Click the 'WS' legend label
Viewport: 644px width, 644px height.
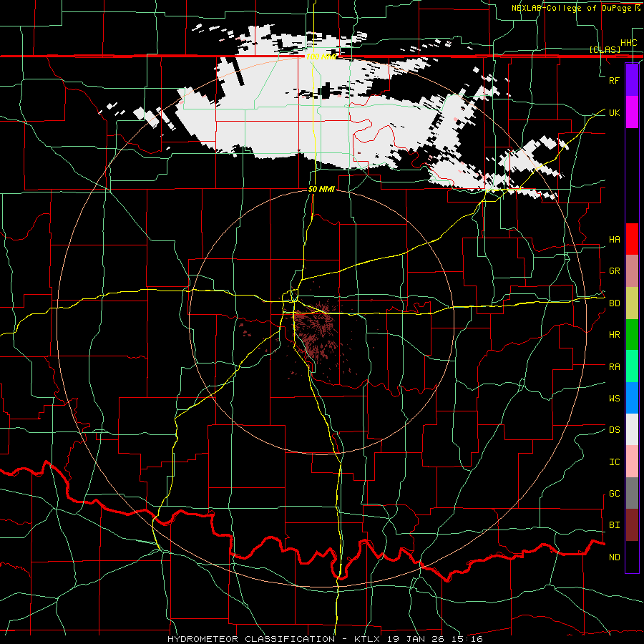click(x=614, y=398)
